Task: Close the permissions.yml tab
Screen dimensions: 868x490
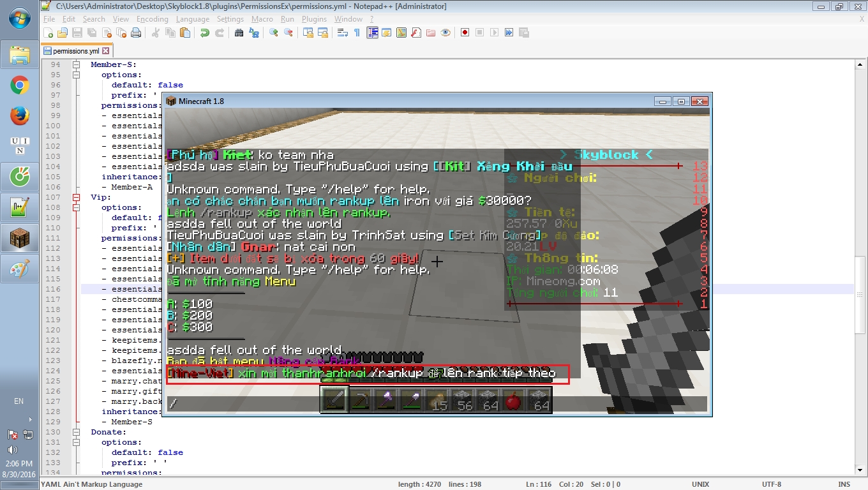Action: (x=106, y=51)
